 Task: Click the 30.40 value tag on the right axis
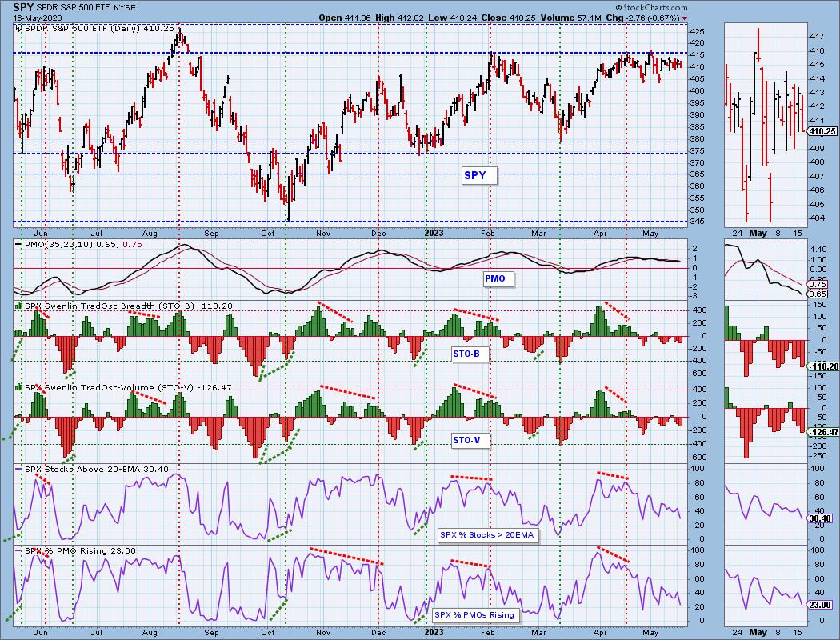(x=821, y=518)
